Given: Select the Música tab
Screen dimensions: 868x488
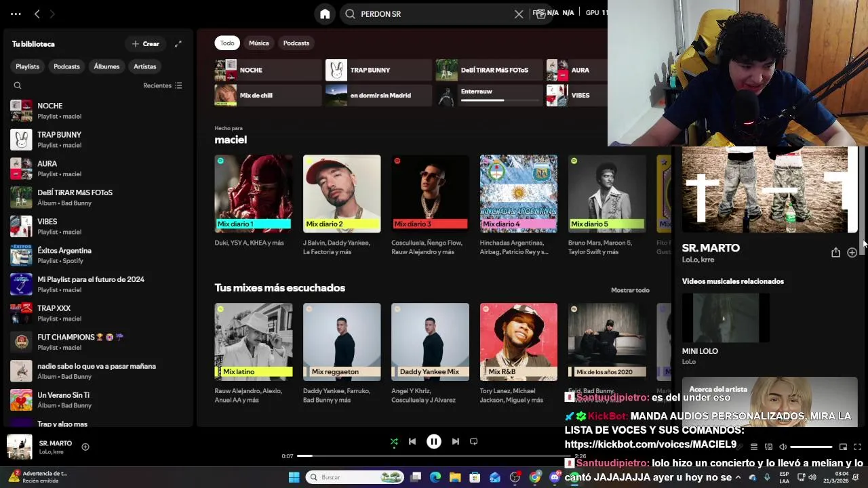Looking at the screenshot, I should 259,43.
